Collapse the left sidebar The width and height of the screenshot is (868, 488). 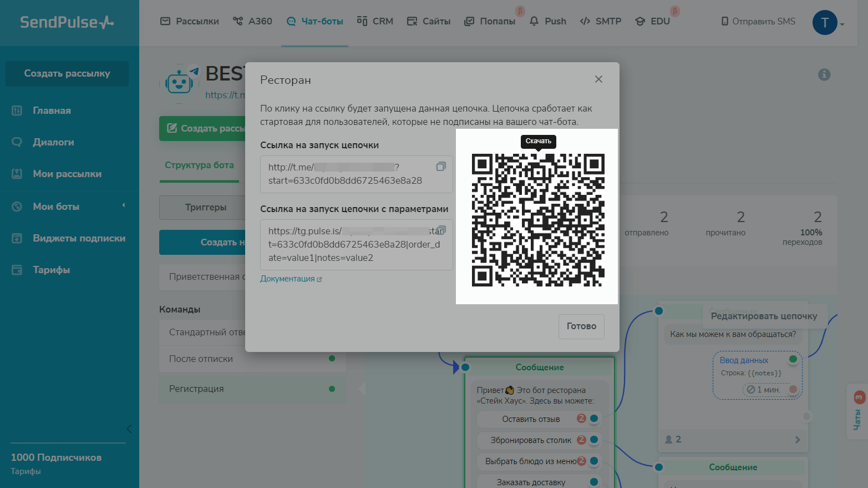[x=129, y=429]
